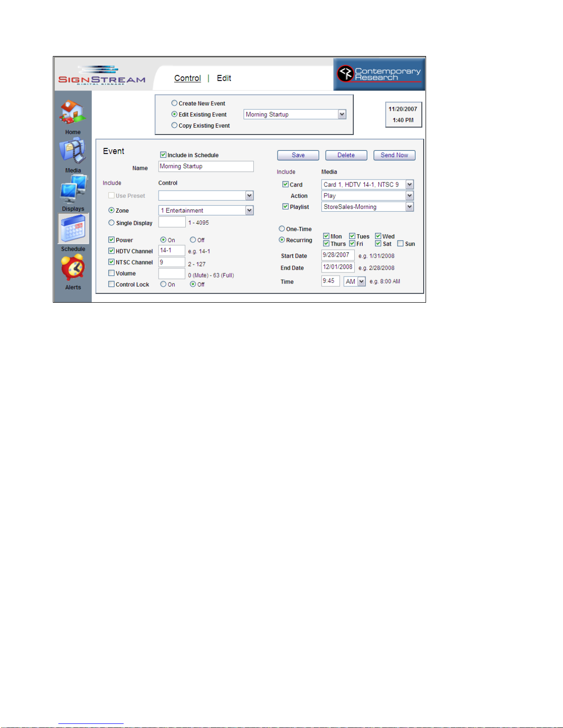Toggle the Use Preset checkbox

coord(111,196)
